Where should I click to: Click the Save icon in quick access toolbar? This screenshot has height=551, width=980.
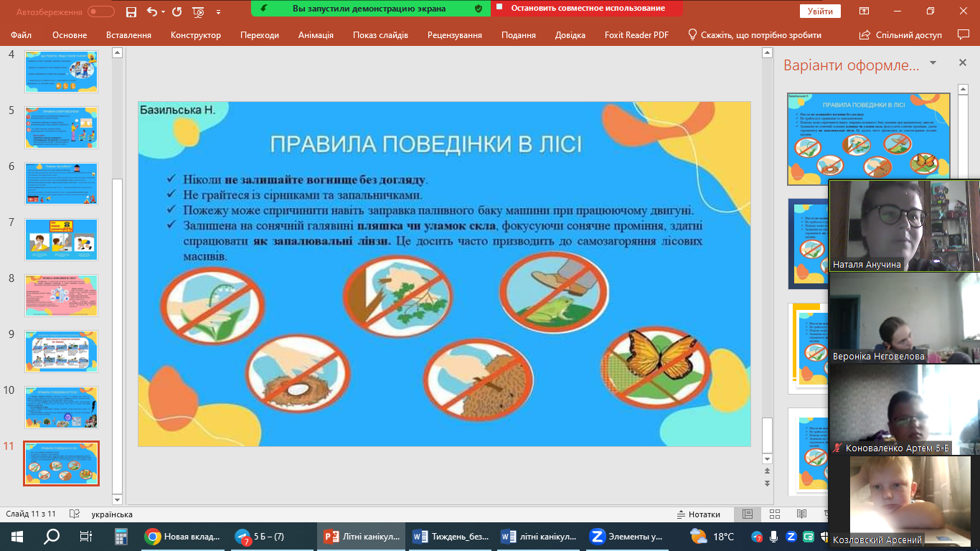pyautogui.click(x=131, y=11)
